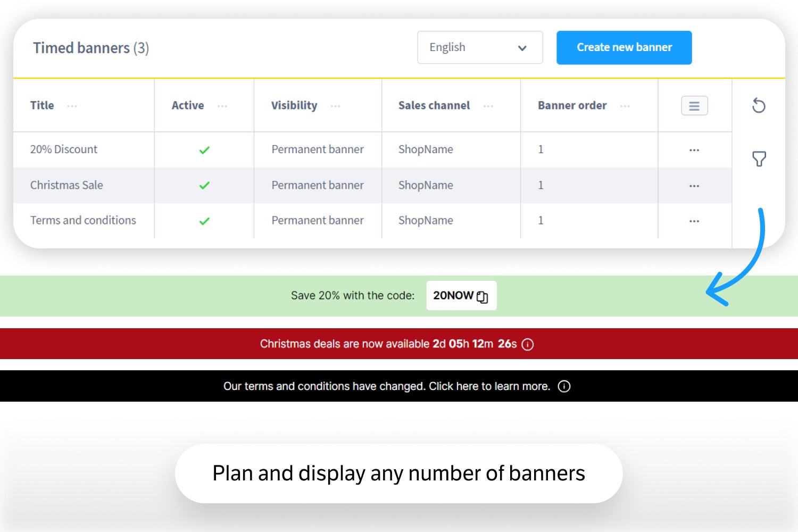Open Visibility column options dots
This screenshot has height=532, width=798.
point(335,106)
